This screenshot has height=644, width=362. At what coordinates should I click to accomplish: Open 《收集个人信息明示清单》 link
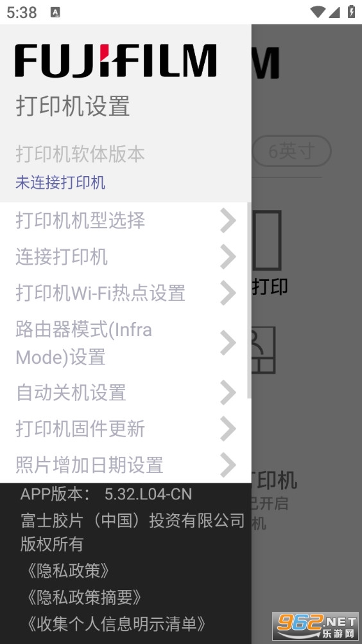tap(116, 624)
